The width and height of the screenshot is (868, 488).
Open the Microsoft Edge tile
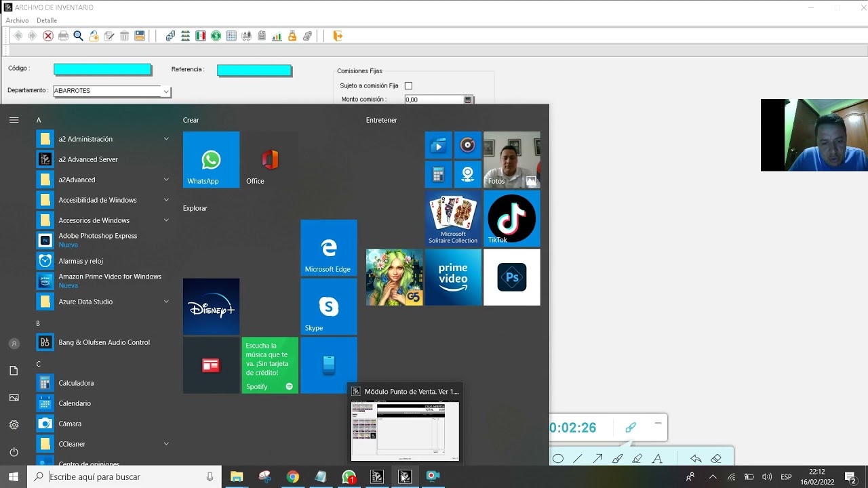coord(329,247)
